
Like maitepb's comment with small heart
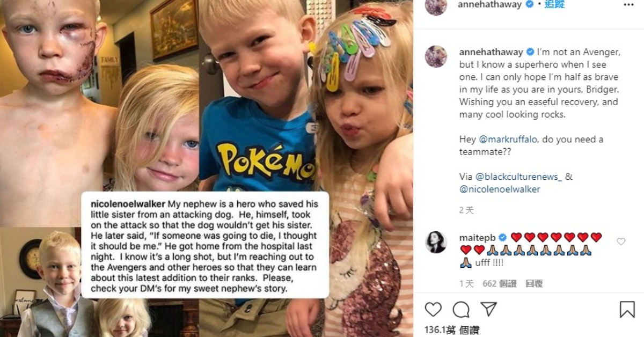pyautogui.click(x=621, y=241)
